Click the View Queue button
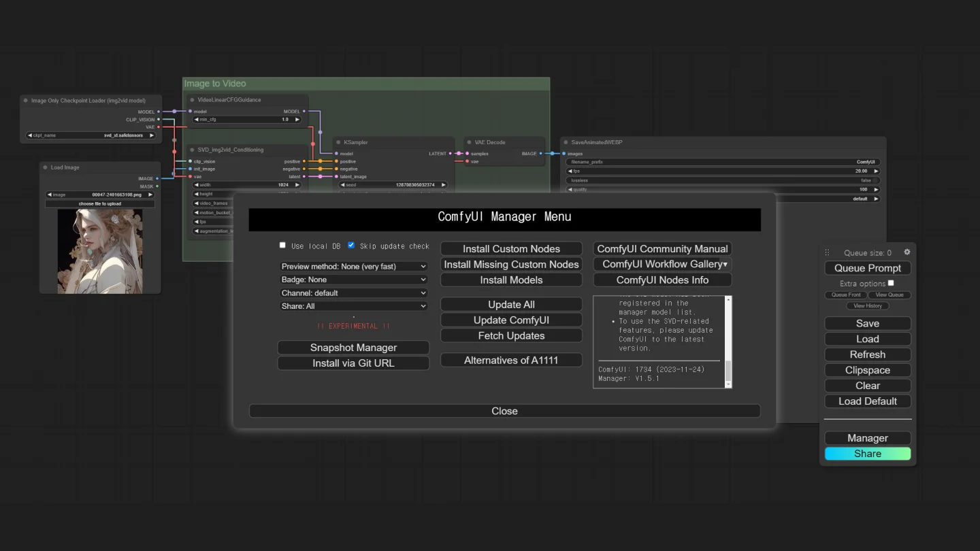The height and width of the screenshot is (551, 980). point(889,295)
